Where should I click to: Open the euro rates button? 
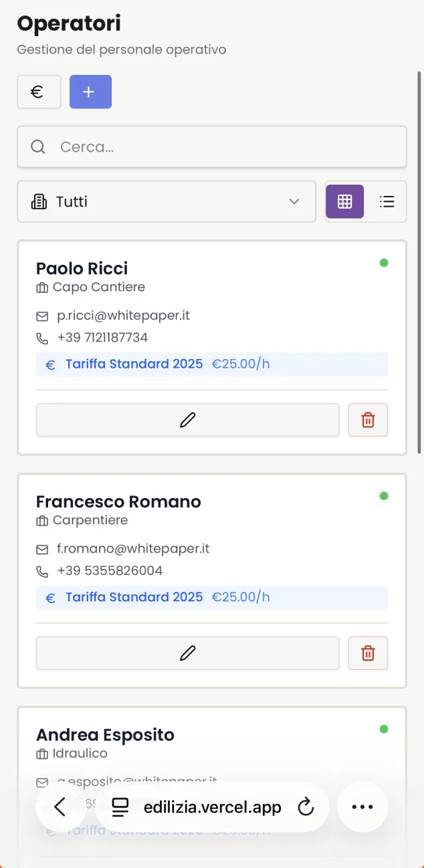(39, 92)
